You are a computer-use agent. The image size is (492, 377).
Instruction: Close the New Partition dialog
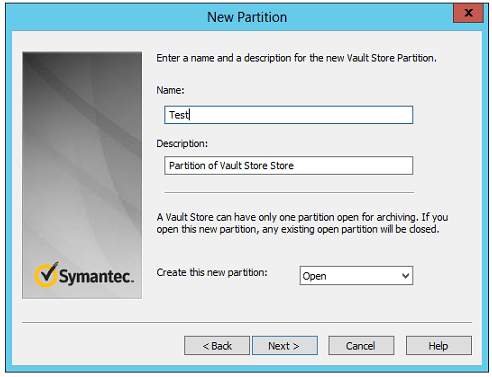468,13
